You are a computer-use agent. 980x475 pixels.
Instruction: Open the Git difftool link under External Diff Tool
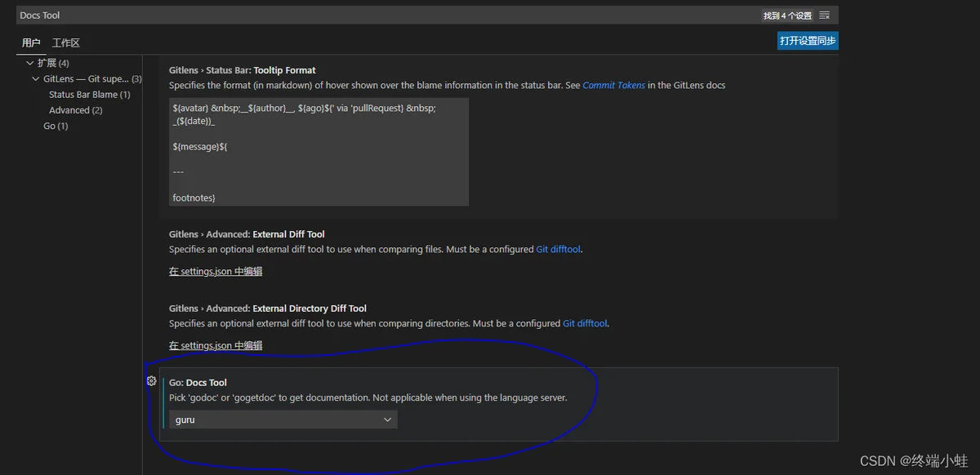[x=559, y=249]
